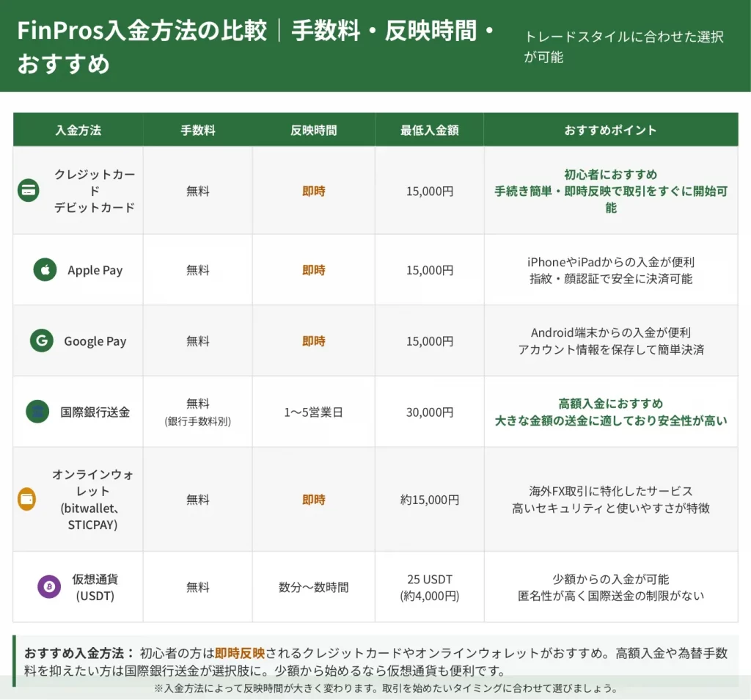Click the 国際銀行送金 method name
This screenshot has width=751, height=700.
[95, 412]
